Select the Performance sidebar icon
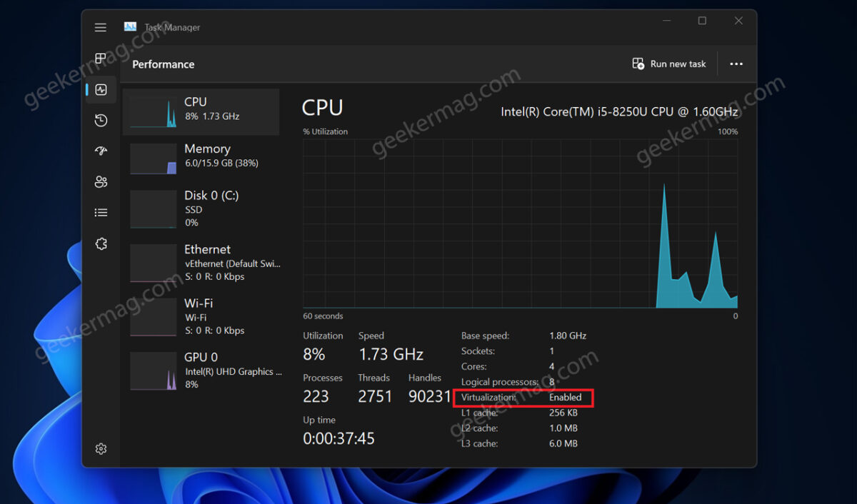The width and height of the screenshot is (857, 504). (101, 89)
